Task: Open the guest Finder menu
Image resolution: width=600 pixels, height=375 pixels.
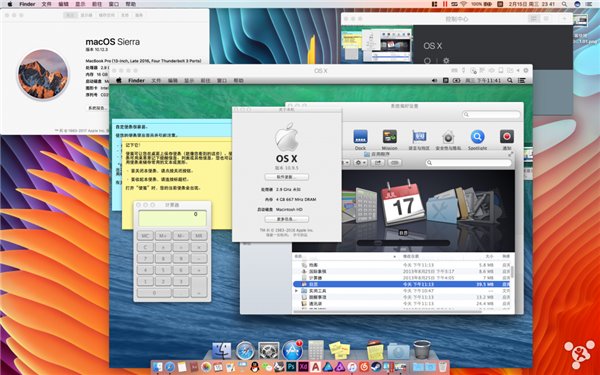Action: [136, 80]
